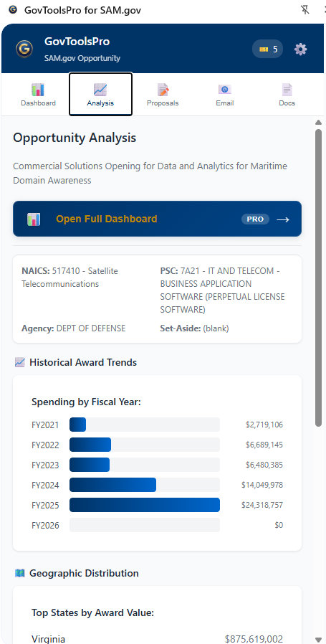The height and width of the screenshot is (644, 326).
Task: Click the GovToolsPro gold logo in the header
Action: click(24, 49)
